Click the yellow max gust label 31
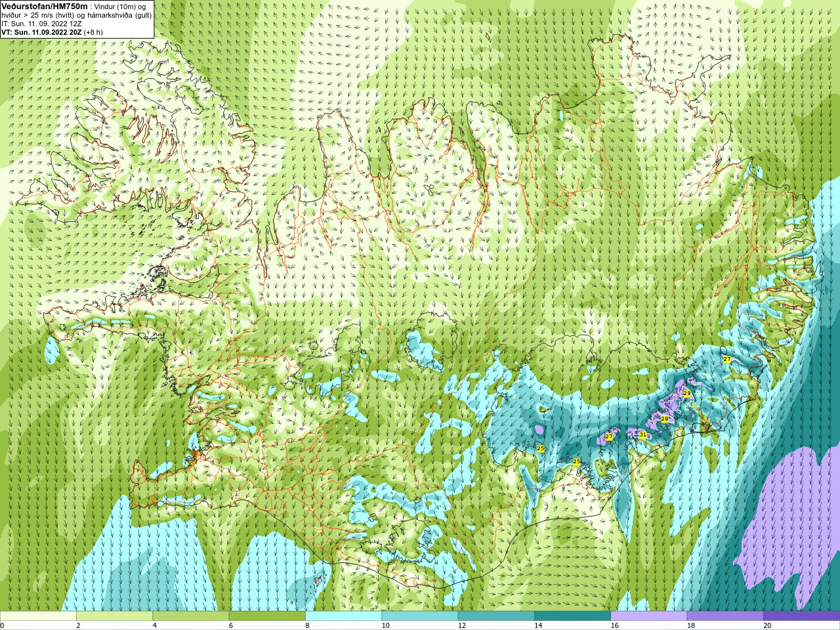The height and width of the screenshot is (630, 840). point(643,434)
